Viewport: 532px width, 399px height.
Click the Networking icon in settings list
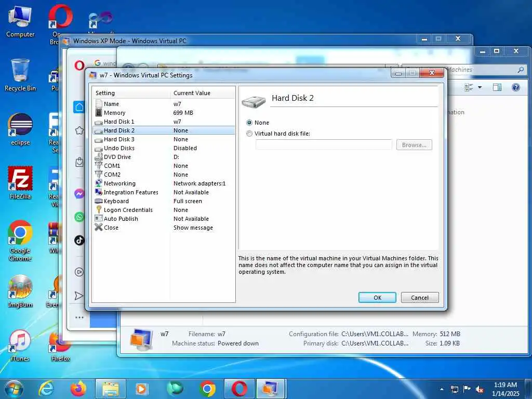tap(99, 183)
